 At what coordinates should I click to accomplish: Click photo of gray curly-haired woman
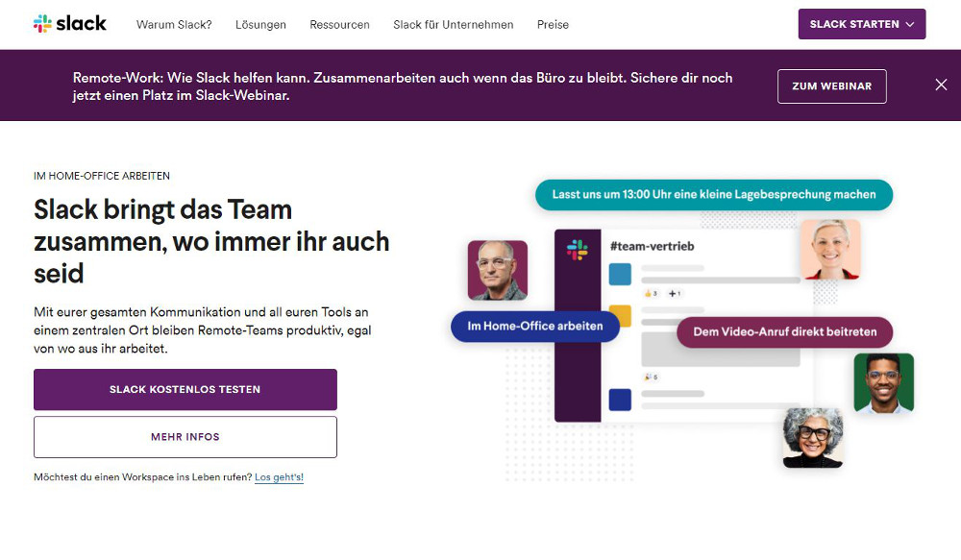(x=813, y=437)
